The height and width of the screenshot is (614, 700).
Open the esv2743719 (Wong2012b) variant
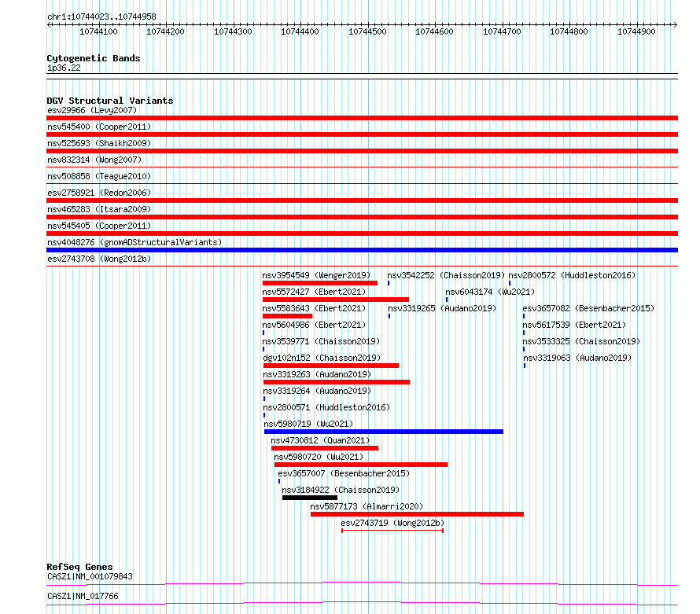click(392, 523)
